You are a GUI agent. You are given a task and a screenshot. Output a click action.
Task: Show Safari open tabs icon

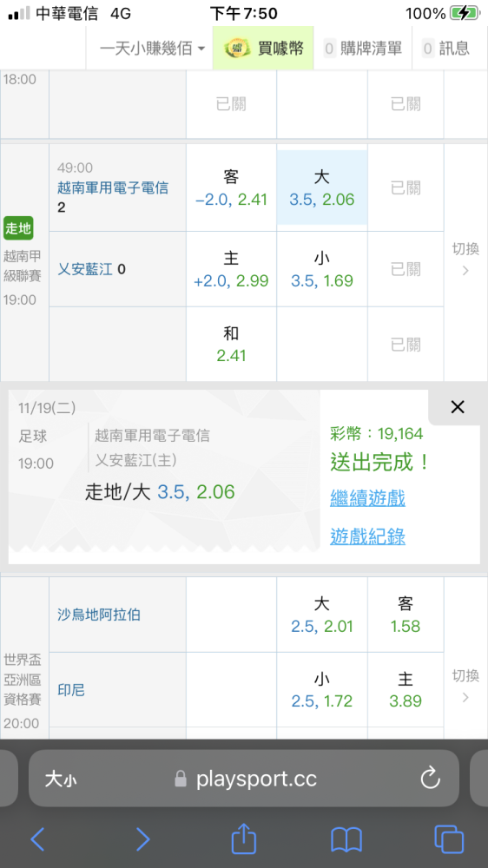pyautogui.click(x=449, y=839)
